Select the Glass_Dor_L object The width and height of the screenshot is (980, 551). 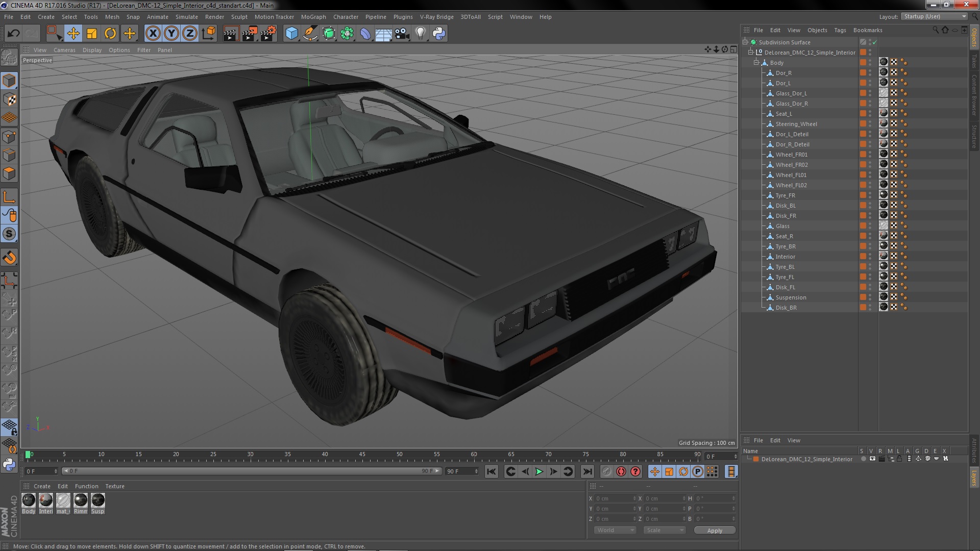tap(791, 93)
